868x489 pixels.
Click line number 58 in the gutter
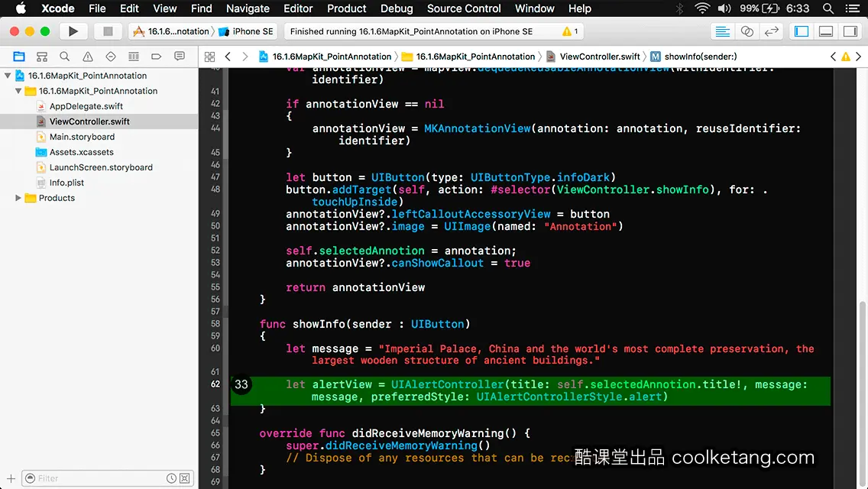[215, 323]
